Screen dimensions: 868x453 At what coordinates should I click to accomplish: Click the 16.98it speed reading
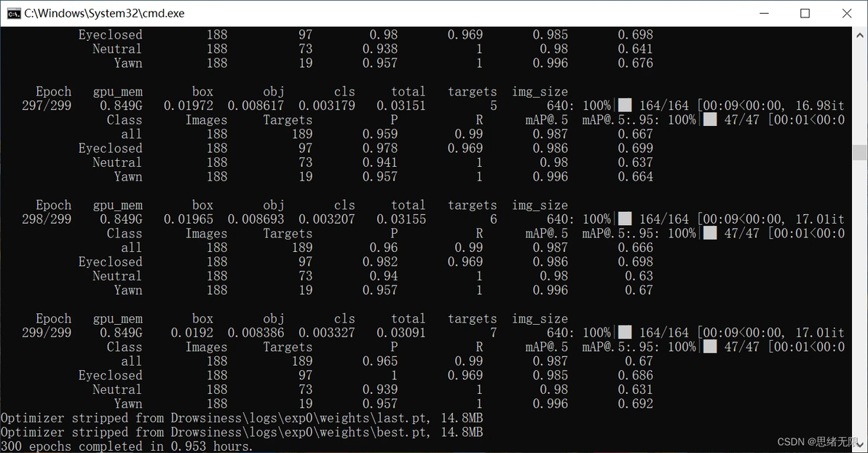point(821,105)
